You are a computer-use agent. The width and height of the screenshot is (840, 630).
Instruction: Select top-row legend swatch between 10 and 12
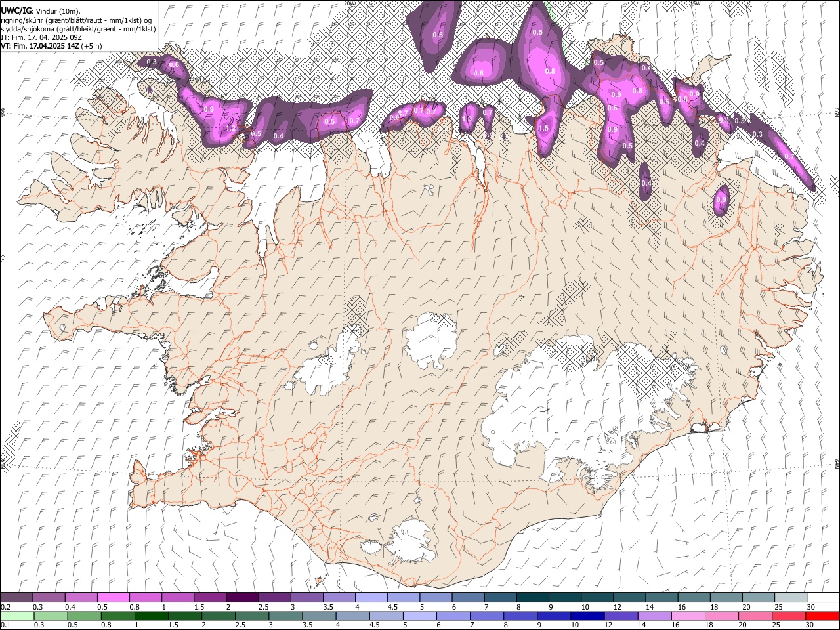(597, 597)
